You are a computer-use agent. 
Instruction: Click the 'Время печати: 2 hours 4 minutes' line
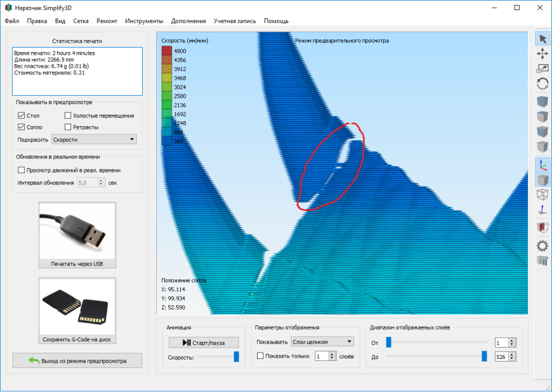[x=55, y=53]
